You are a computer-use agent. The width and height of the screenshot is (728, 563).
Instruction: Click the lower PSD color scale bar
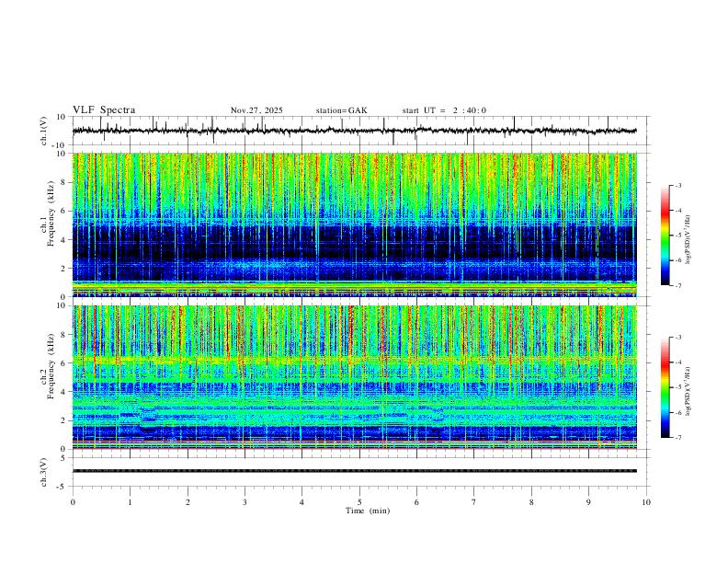[665, 387]
